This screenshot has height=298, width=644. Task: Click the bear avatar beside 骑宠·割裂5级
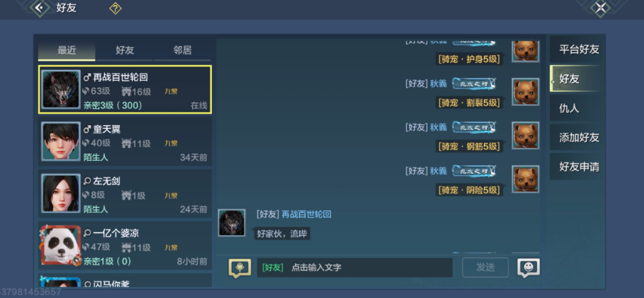[x=525, y=91]
